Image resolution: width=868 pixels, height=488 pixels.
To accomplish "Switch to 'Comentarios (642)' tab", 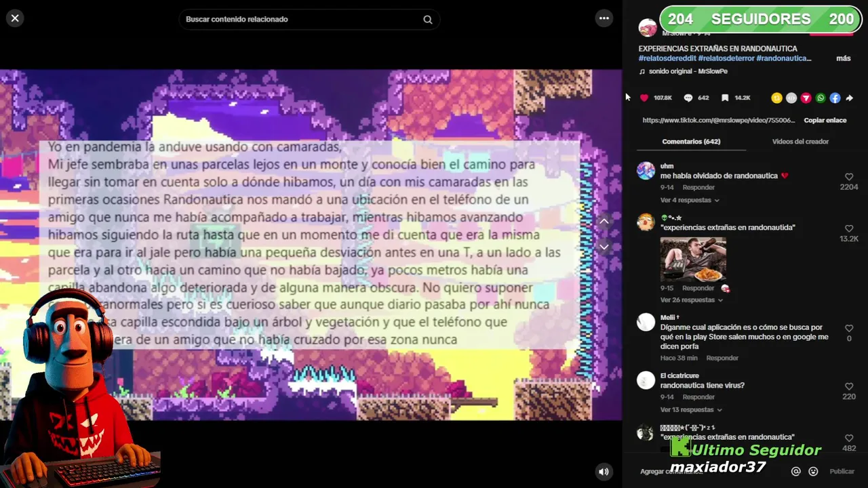I will point(691,142).
